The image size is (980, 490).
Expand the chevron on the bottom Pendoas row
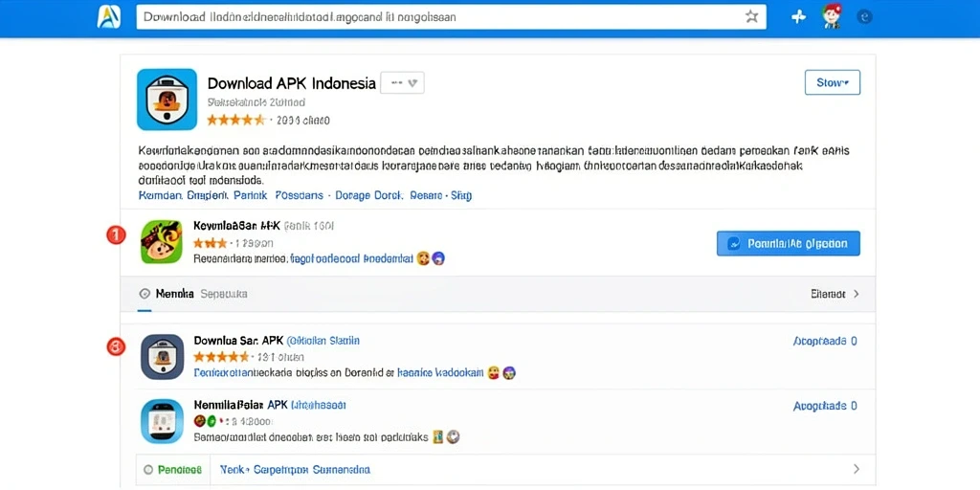tap(857, 469)
